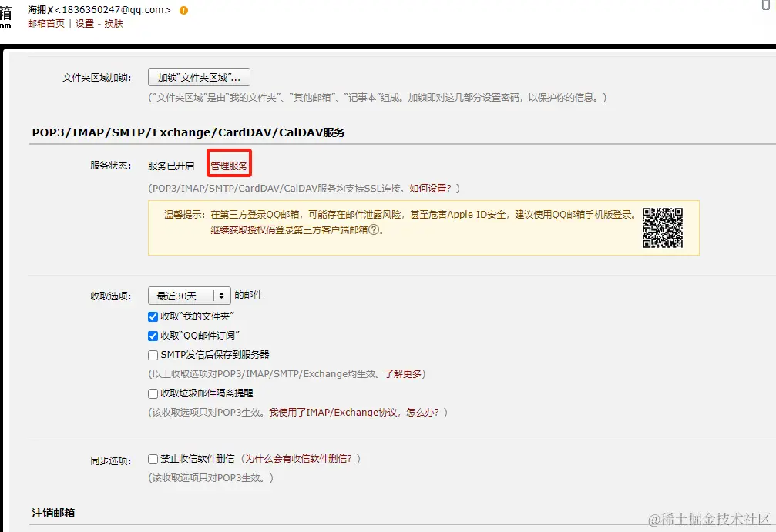Click the 注销邮箱 section heading
The image size is (776, 532).
coord(53,513)
